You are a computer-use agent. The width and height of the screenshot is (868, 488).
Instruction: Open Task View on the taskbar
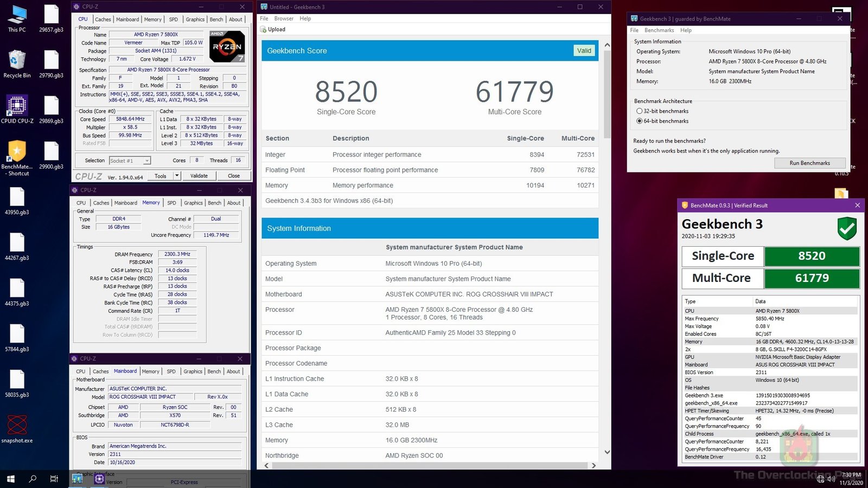coord(53,479)
